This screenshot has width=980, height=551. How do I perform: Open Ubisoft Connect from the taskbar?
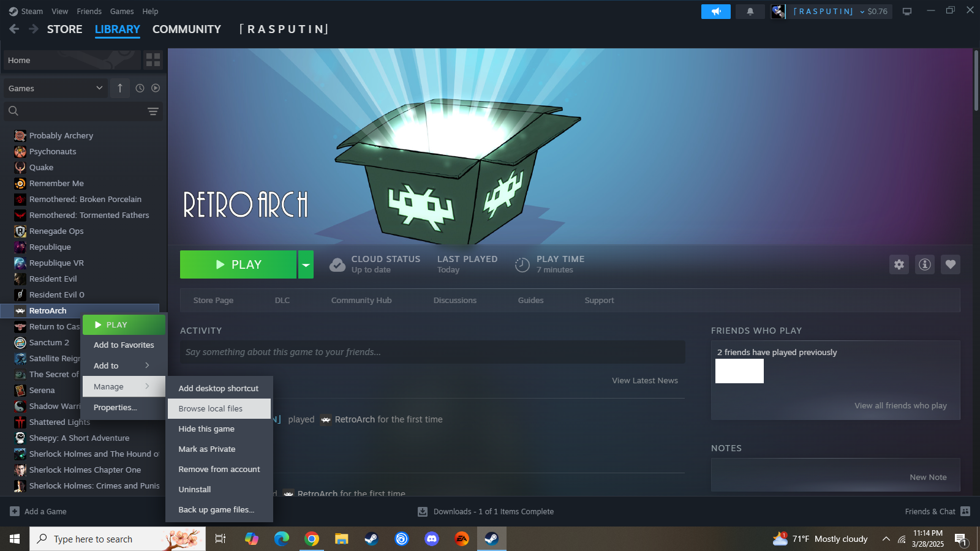(x=402, y=539)
